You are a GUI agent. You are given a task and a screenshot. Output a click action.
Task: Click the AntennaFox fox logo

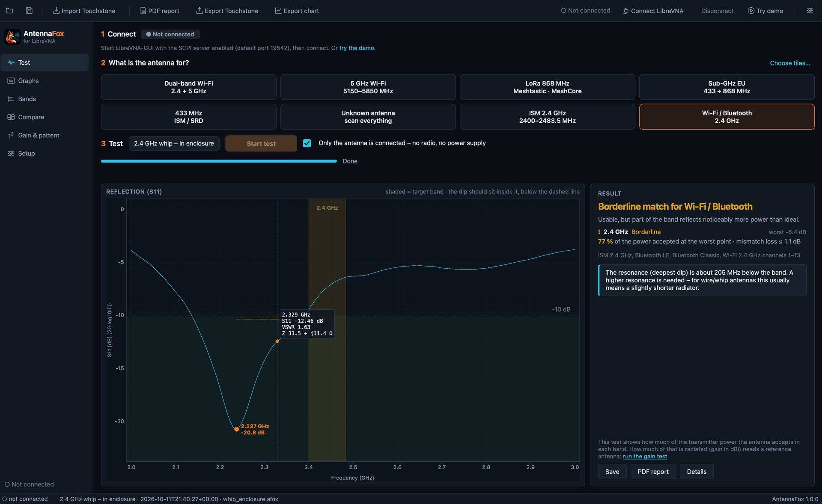12,37
